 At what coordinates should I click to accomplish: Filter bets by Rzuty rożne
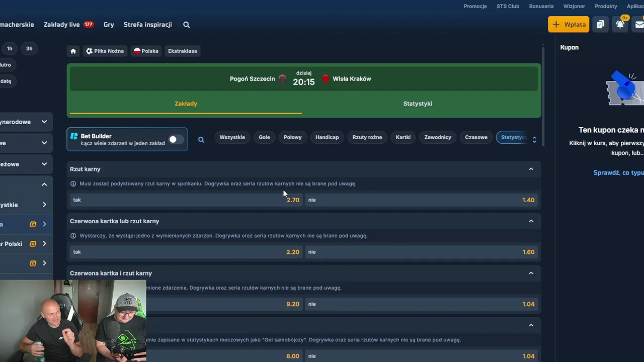[x=367, y=137]
